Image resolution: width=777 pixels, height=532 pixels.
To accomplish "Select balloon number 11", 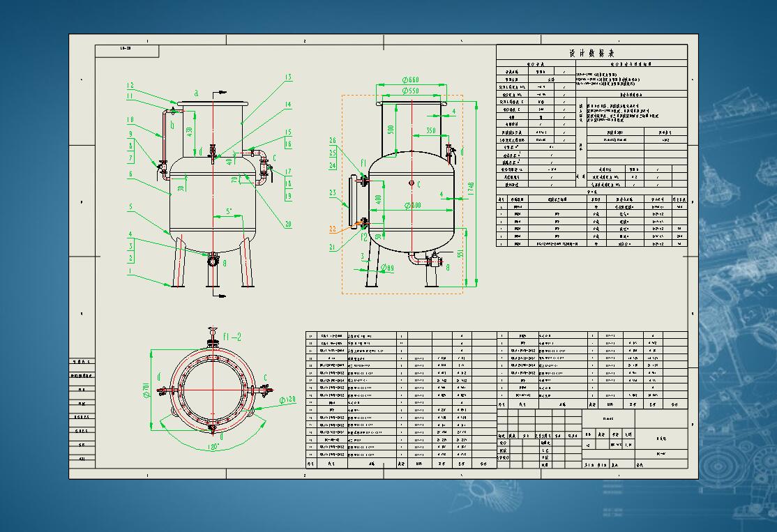I will [x=130, y=97].
